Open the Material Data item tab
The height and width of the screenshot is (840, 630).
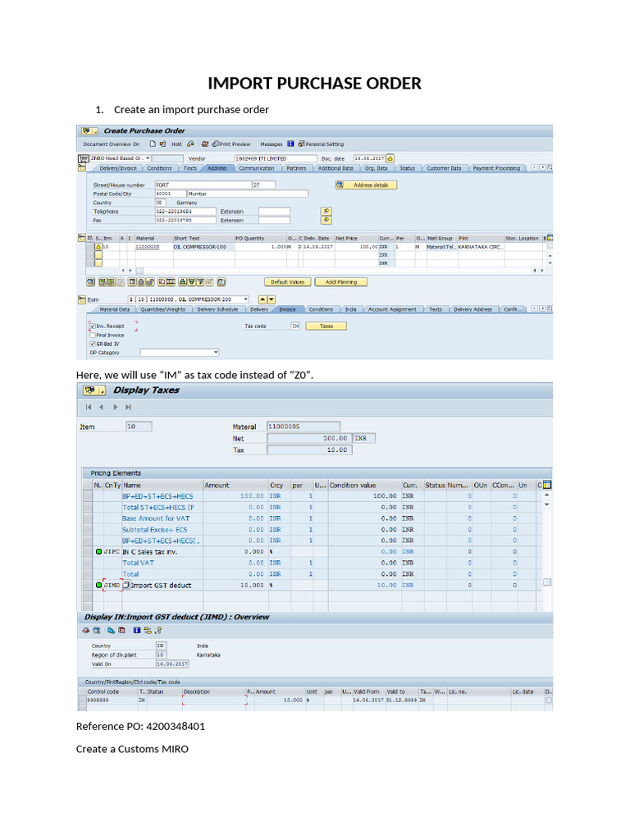click(x=114, y=309)
